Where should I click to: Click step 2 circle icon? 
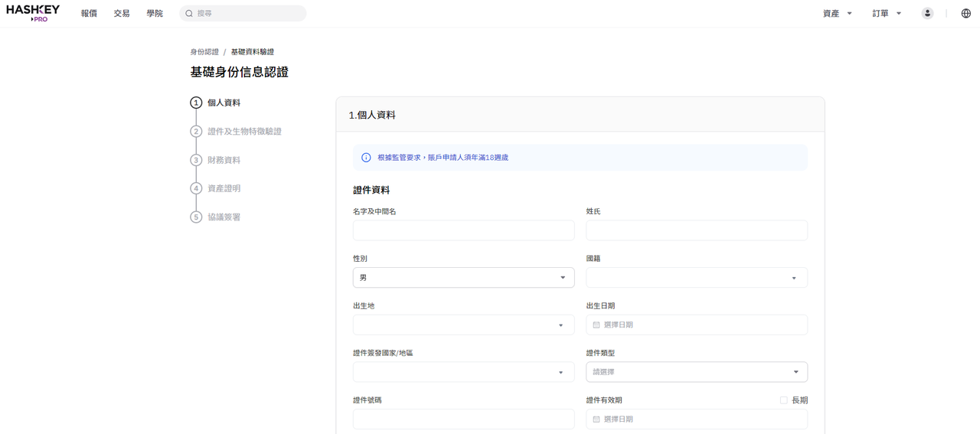point(196,132)
